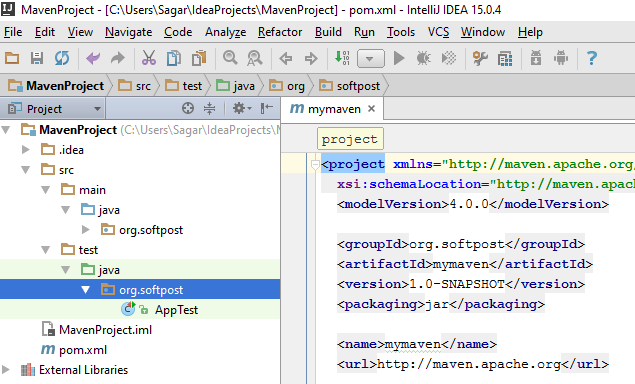This screenshot has width=635, height=384.
Task: Click test breadcrumb in navigation bar
Action: point(183,85)
